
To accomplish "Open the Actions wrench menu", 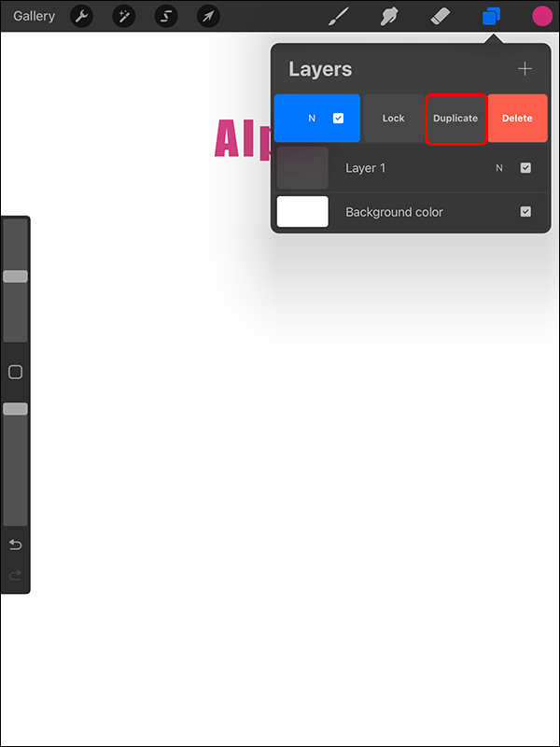I will (82, 17).
